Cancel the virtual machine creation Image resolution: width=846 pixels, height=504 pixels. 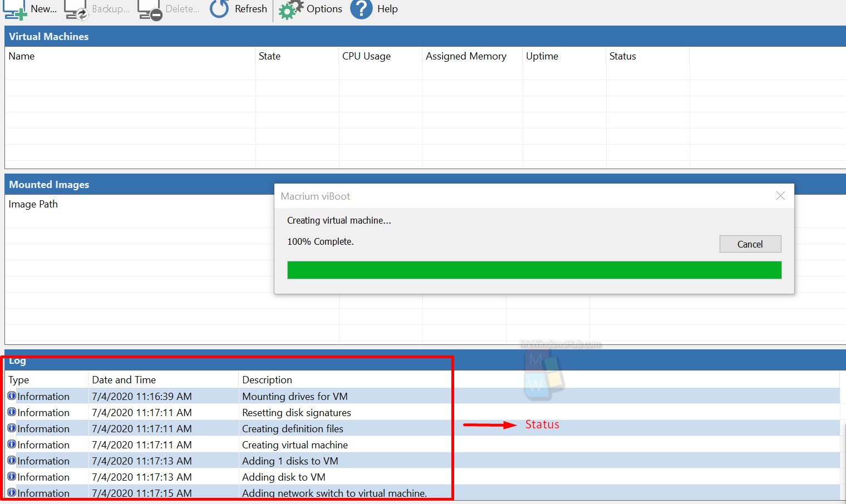[x=750, y=244]
